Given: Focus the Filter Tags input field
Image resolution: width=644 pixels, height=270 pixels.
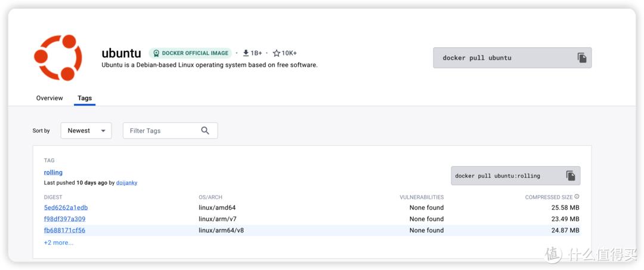Looking at the screenshot, I should coord(170,130).
